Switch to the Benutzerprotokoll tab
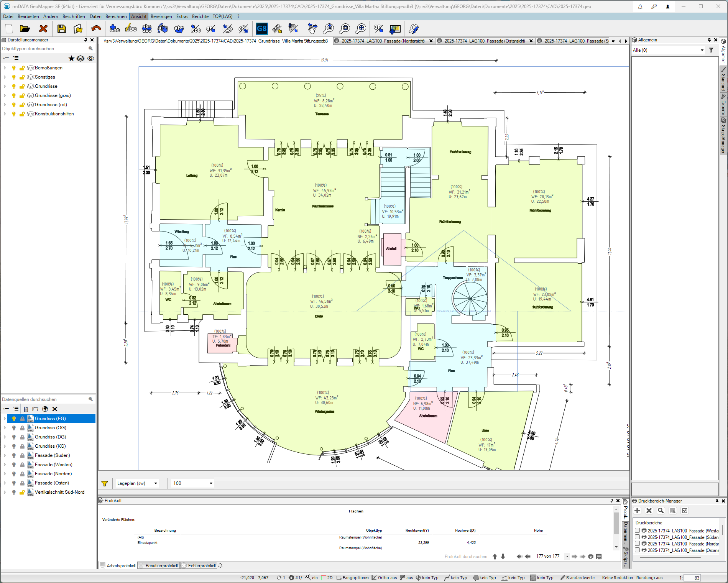728x583 pixels. (159, 566)
